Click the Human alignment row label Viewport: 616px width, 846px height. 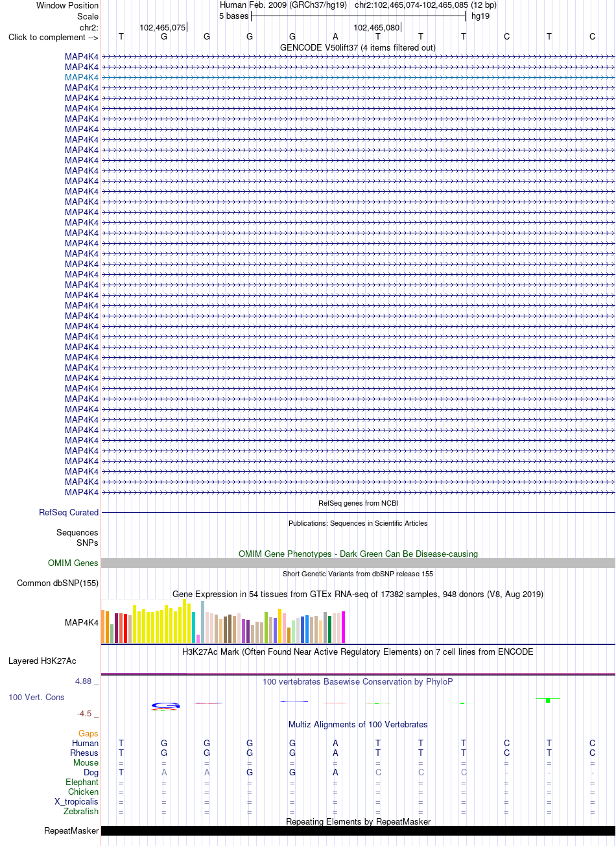point(85,744)
